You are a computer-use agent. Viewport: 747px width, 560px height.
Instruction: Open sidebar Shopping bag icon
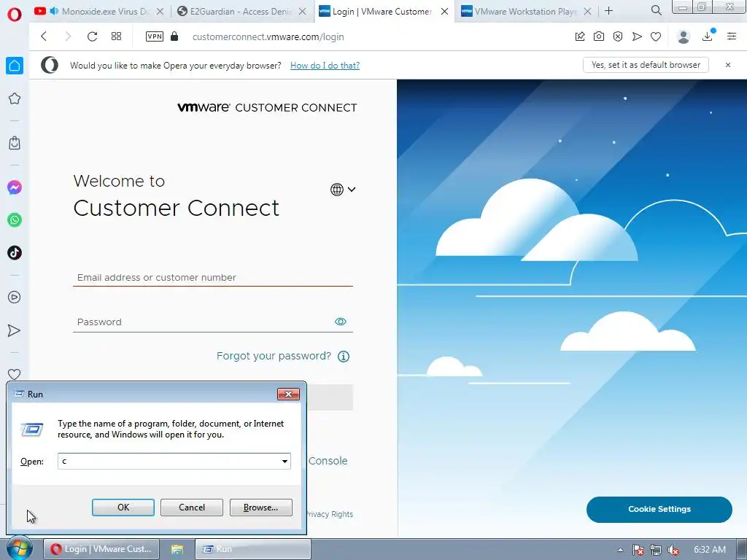(15, 143)
